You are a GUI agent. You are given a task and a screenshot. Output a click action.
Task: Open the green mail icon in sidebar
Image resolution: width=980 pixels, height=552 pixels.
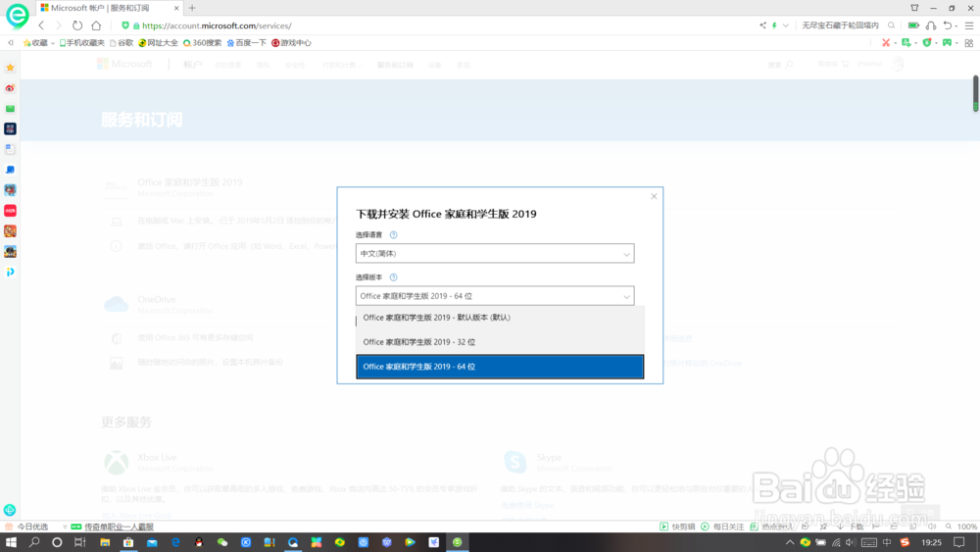point(10,109)
